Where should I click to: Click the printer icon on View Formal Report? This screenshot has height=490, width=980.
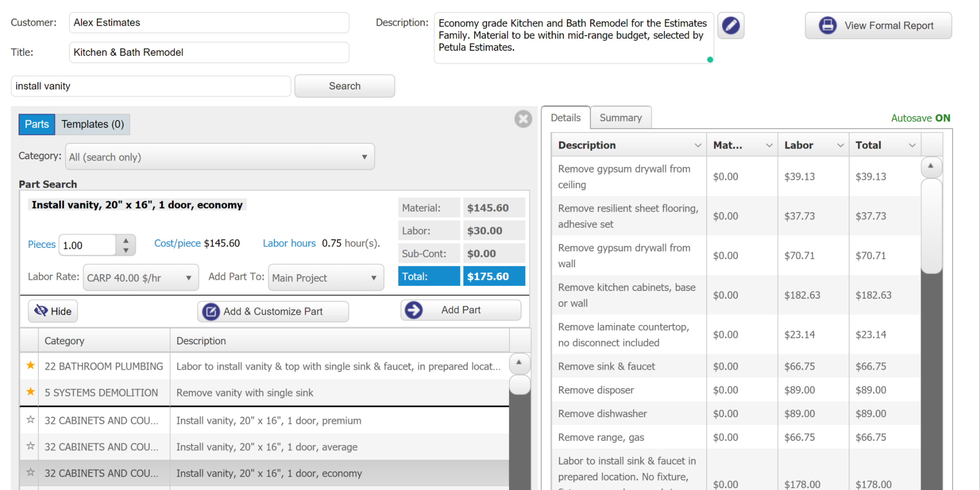827,26
